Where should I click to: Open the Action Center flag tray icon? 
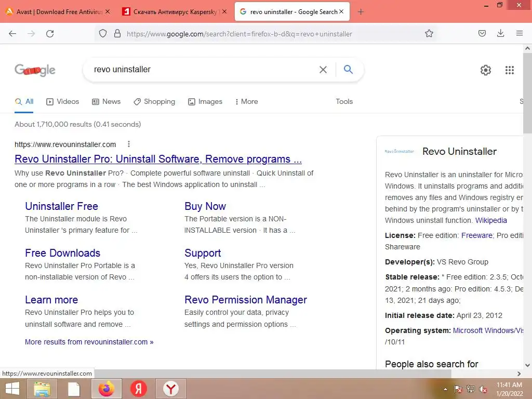(x=458, y=389)
